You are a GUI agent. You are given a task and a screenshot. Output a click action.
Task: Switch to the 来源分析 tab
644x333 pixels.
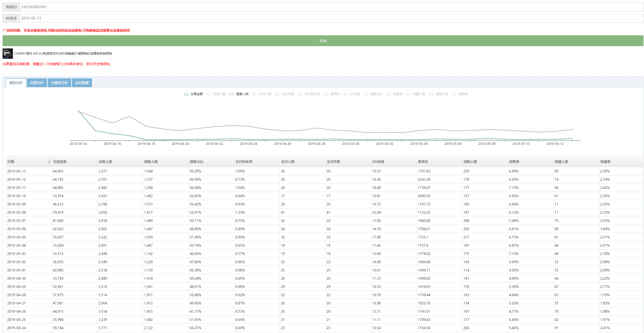37,83
